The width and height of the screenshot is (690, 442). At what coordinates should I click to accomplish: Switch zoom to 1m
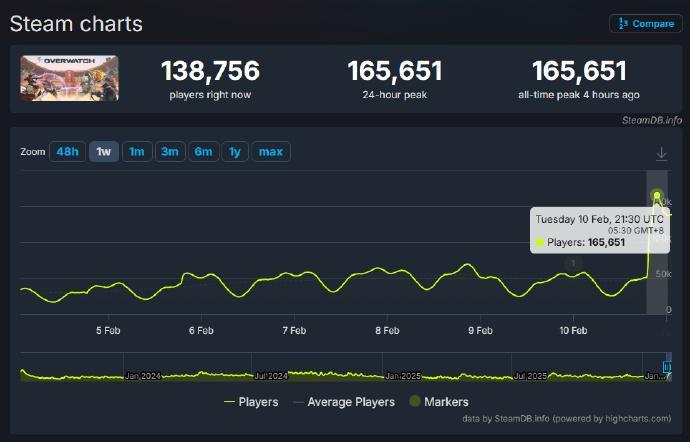pos(137,152)
